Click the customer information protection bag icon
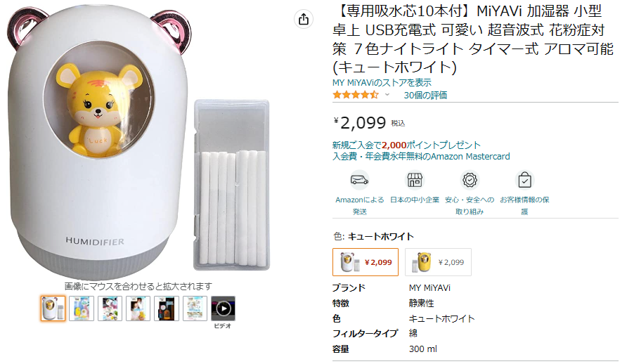Viewport: 627px width, 364px height. point(524,180)
